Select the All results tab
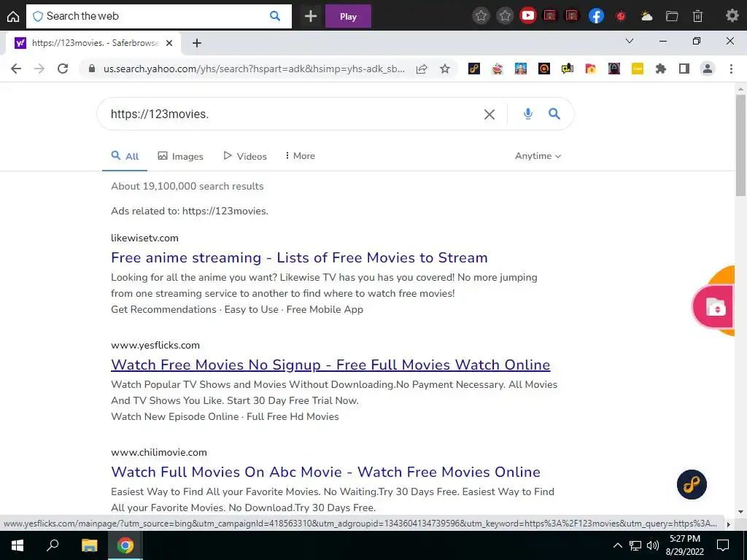This screenshot has width=747, height=560. 125,156
